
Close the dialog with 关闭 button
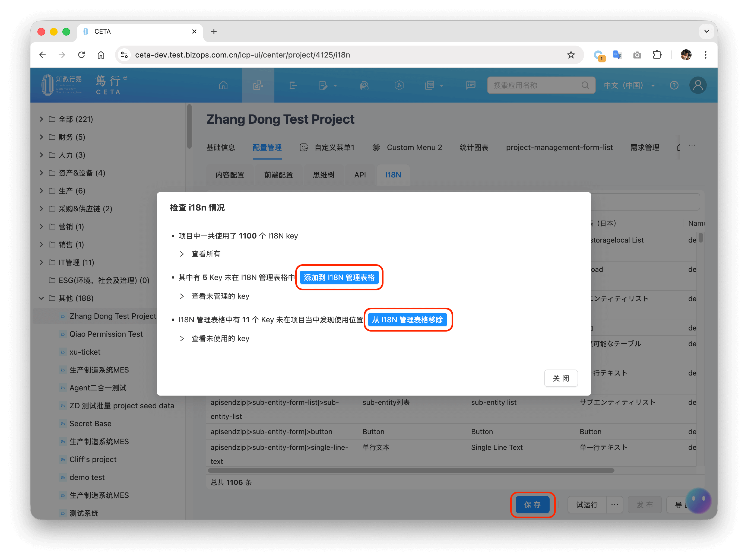561,378
